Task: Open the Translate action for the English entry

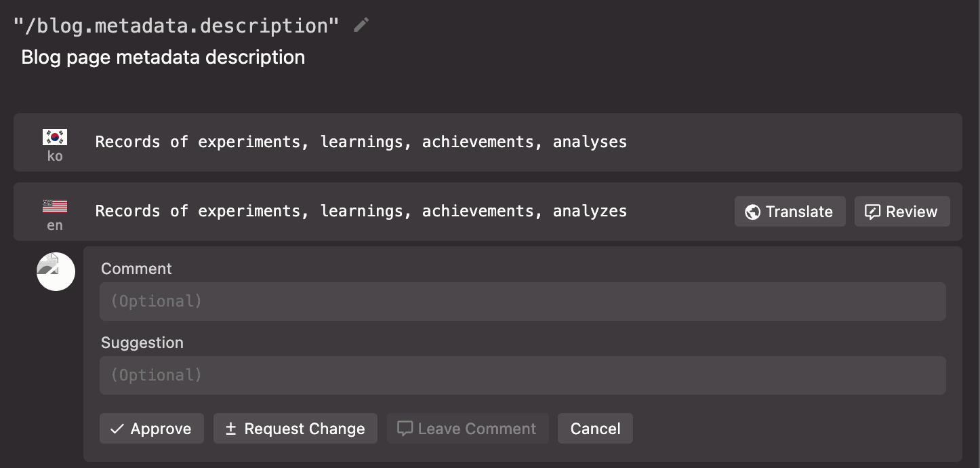Action: tap(790, 212)
